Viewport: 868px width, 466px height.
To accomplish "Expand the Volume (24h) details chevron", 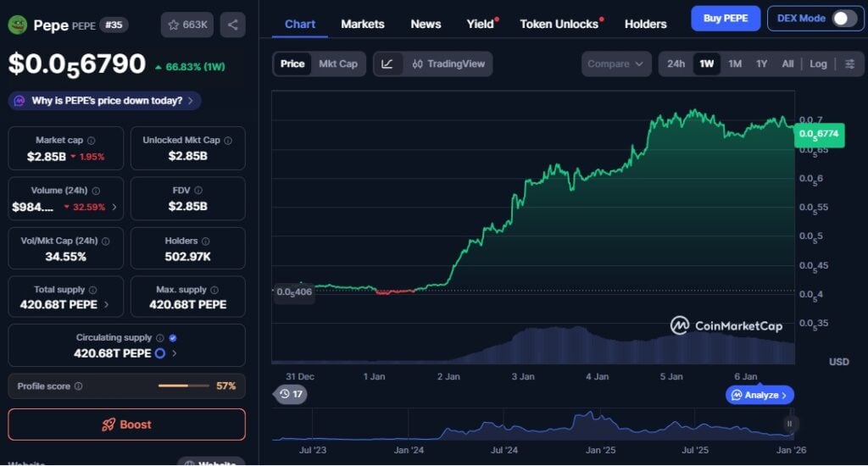I will click(x=114, y=207).
